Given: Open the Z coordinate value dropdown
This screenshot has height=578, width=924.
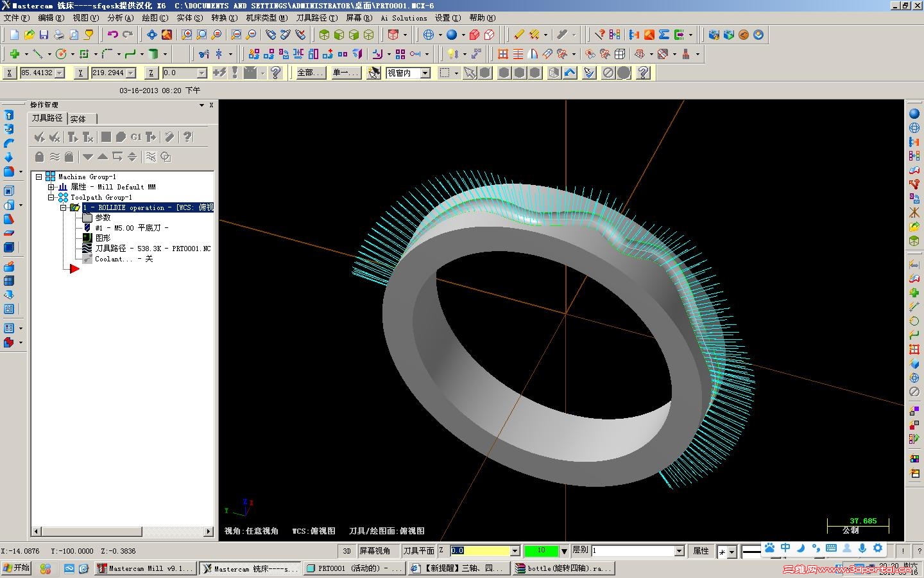Looking at the screenshot, I should [x=201, y=73].
